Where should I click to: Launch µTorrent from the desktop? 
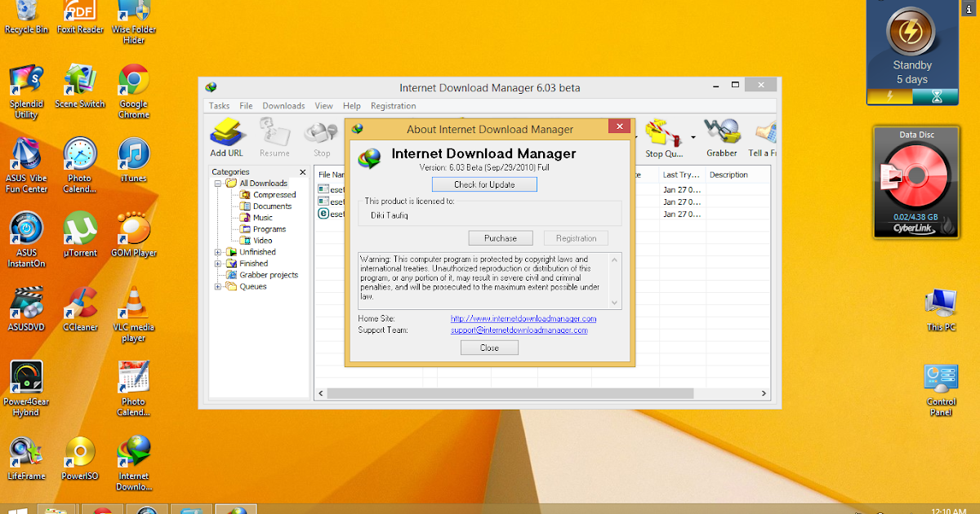(80, 235)
